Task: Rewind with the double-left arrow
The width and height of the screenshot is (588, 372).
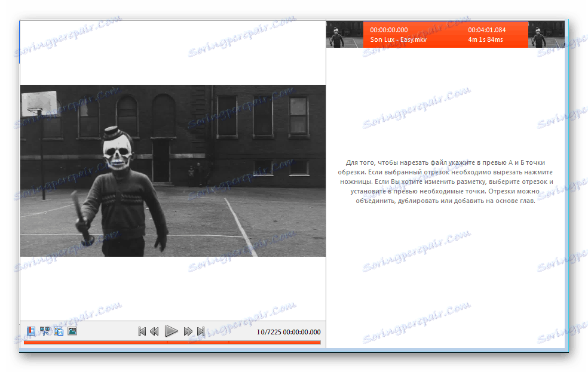Action: pyautogui.click(x=154, y=331)
